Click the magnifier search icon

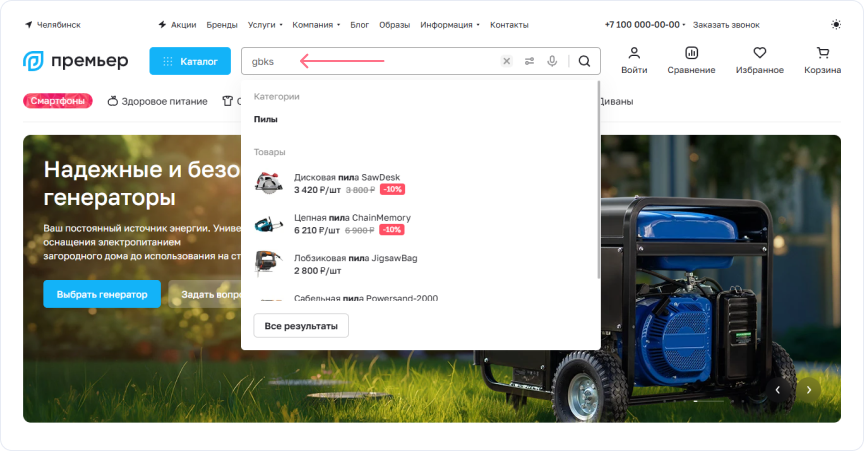click(x=585, y=61)
